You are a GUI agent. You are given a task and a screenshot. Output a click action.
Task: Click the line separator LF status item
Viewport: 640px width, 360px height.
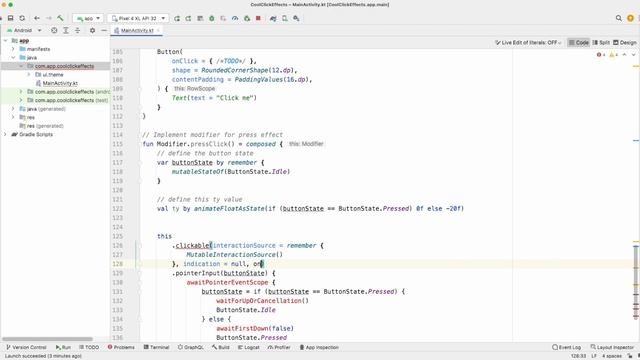594,356
